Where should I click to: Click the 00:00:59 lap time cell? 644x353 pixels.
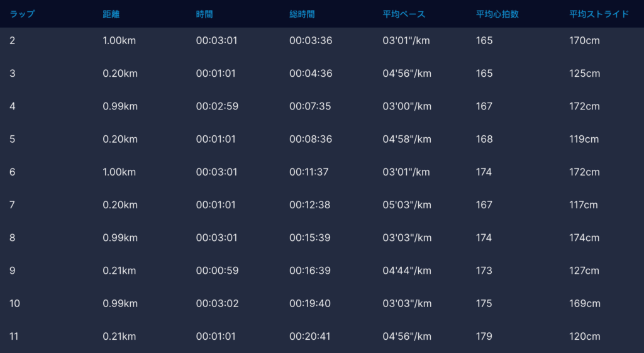click(x=217, y=271)
